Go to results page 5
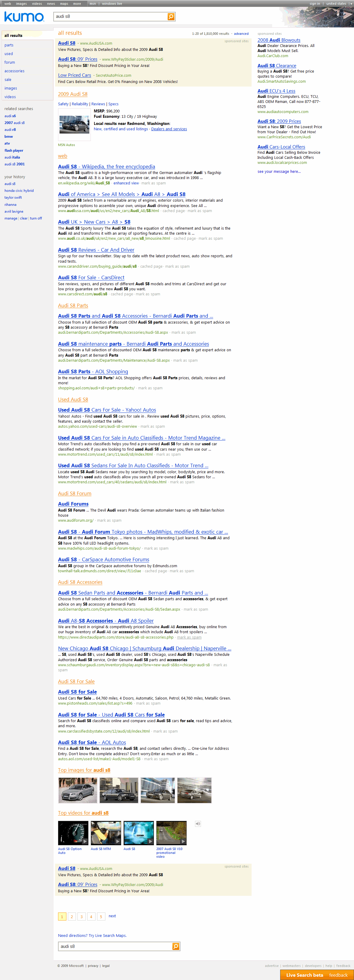The image size is (354, 980). point(101,917)
